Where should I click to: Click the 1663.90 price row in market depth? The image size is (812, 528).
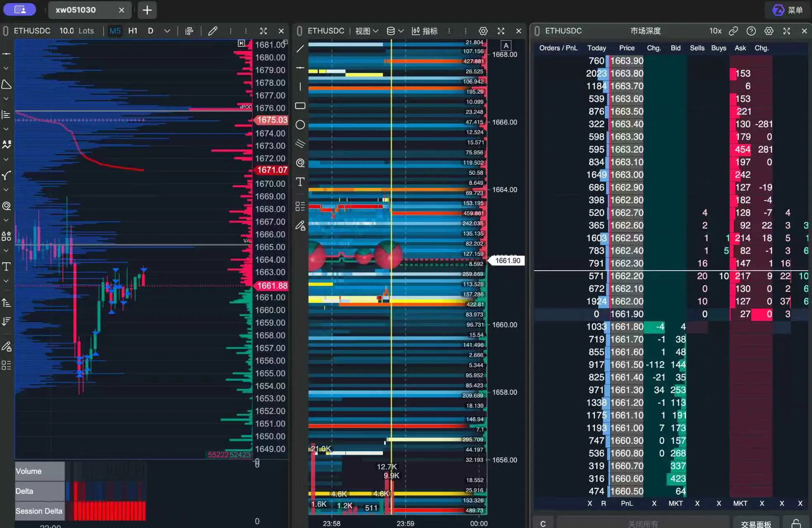(626, 61)
